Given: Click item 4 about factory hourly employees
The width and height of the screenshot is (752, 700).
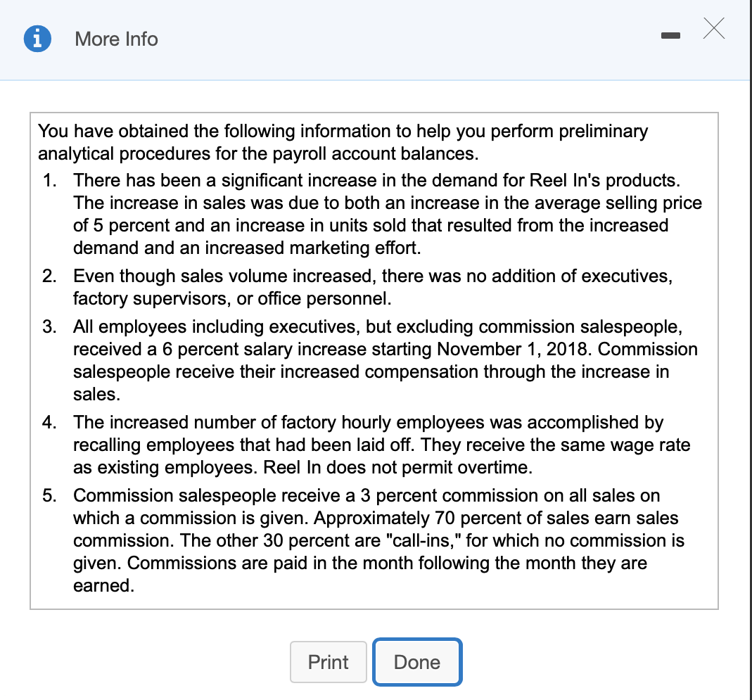Looking at the screenshot, I should [x=373, y=445].
